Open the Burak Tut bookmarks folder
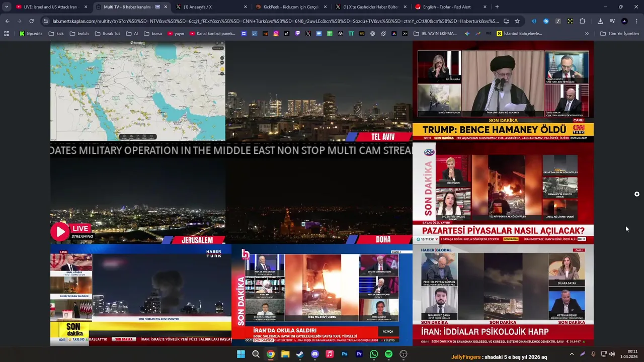The height and width of the screenshot is (362, 644). point(108,34)
